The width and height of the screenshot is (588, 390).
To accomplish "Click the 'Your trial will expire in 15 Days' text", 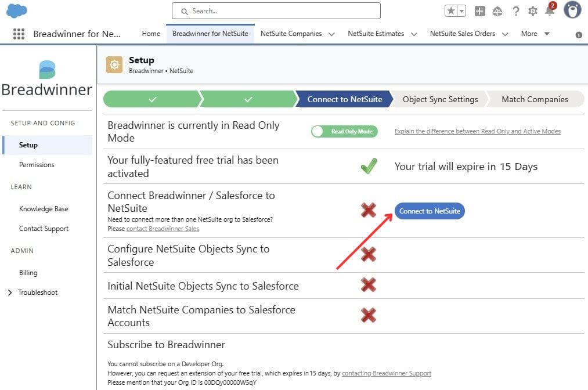I will [466, 167].
